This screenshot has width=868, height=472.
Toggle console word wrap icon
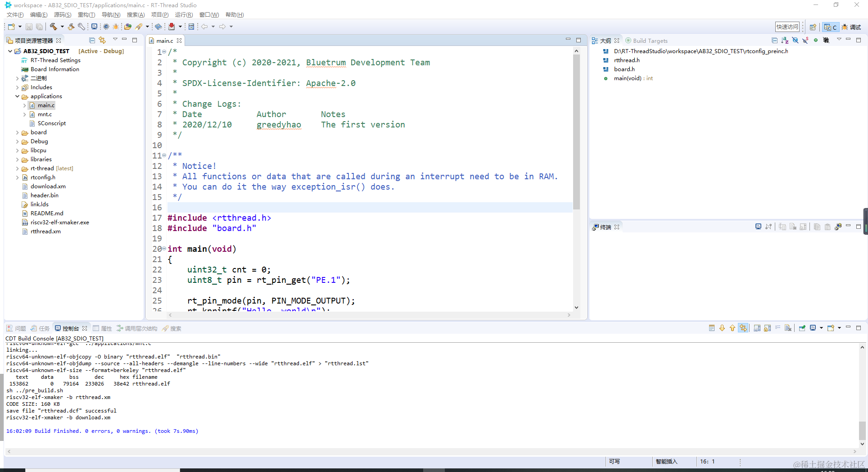778,328
